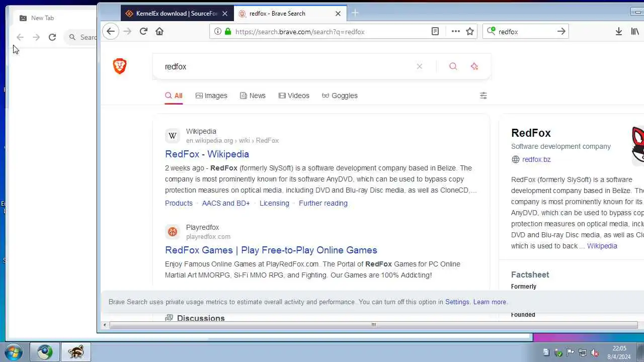Switch to Images results
The width and height of the screenshot is (644, 362).
tap(211, 96)
